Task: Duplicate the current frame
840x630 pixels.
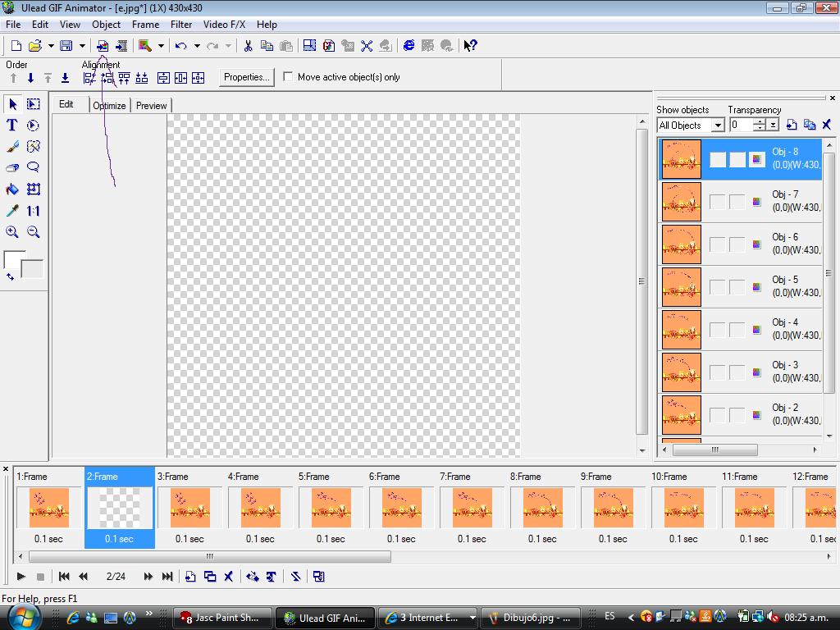Action: [209, 577]
